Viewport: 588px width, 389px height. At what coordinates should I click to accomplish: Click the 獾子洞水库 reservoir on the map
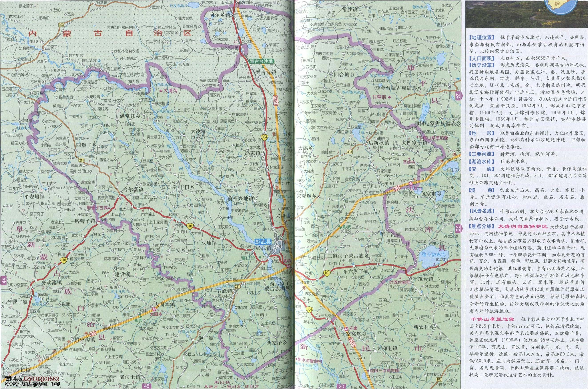click(x=433, y=255)
